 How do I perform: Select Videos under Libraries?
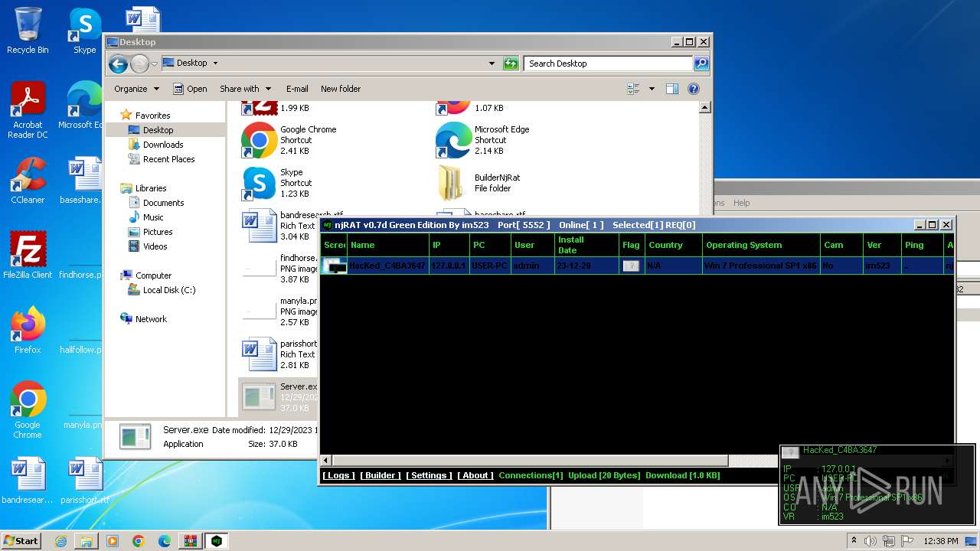coord(155,246)
